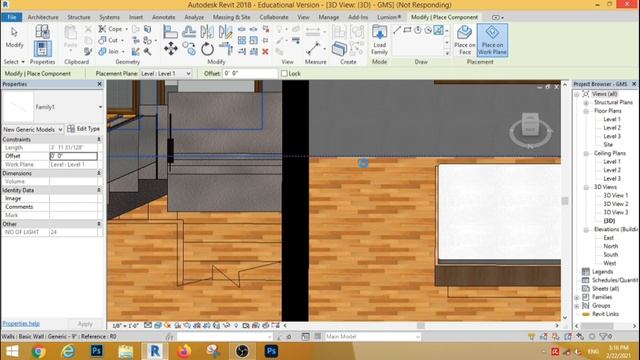The width and height of the screenshot is (640, 360).
Task: Click the selection filter funnel icon
Action: tap(604, 336)
